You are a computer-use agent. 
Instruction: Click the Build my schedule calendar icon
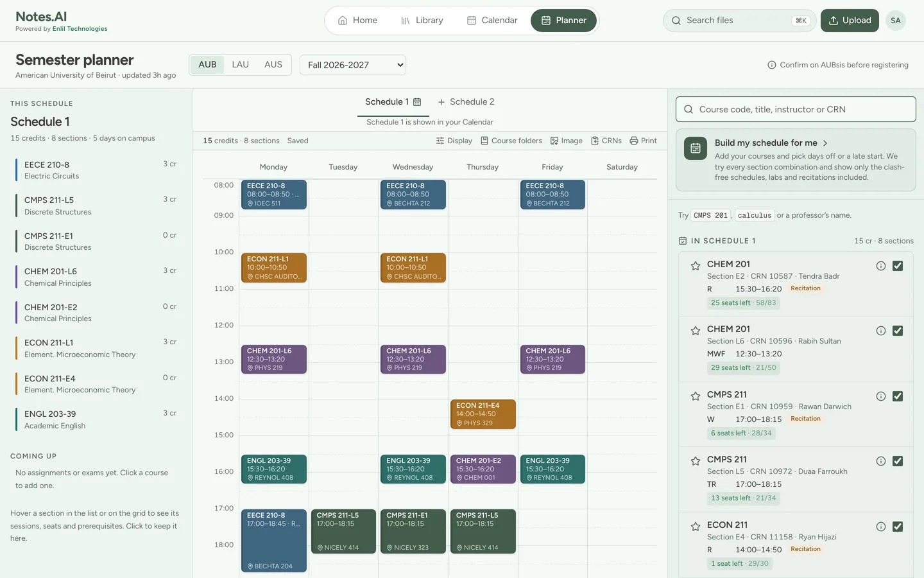click(696, 148)
